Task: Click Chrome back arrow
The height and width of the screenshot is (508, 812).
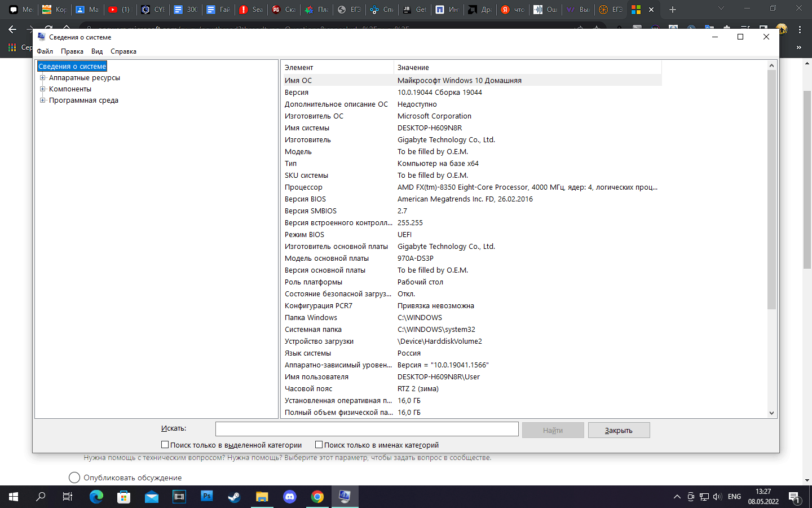Action: [12, 29]
